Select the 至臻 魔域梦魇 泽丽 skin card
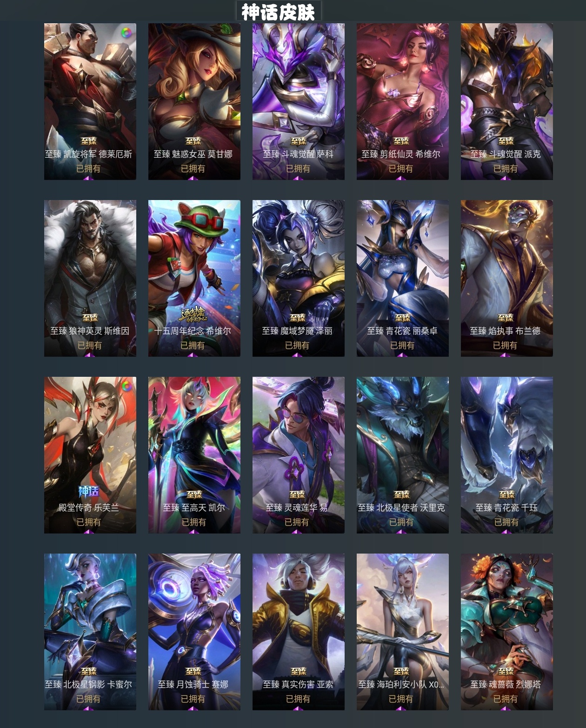The width and height of the screenshot is (586, 728). coord(299,278)
